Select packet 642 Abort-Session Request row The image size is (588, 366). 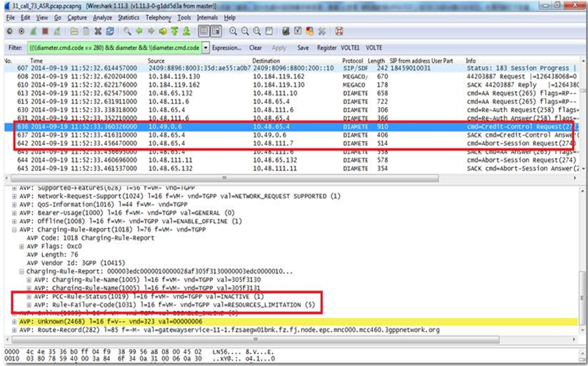pyautogui.click(x=292, y=144)
